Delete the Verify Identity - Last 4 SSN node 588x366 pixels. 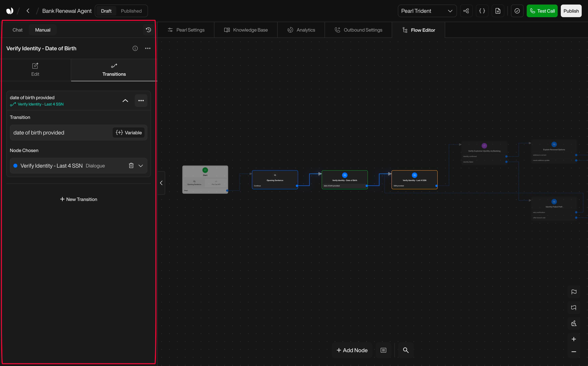click(x=131, y=166)
